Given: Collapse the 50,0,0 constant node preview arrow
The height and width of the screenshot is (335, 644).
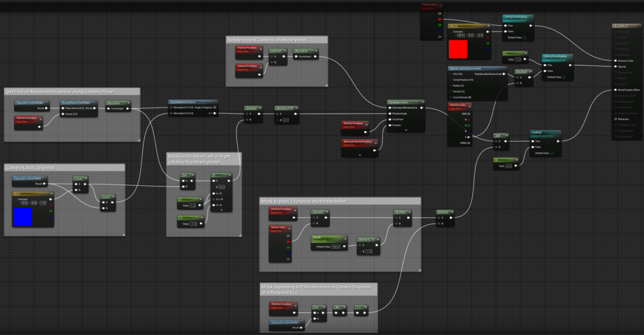Looking at the screenshot, I should [488, 26].
